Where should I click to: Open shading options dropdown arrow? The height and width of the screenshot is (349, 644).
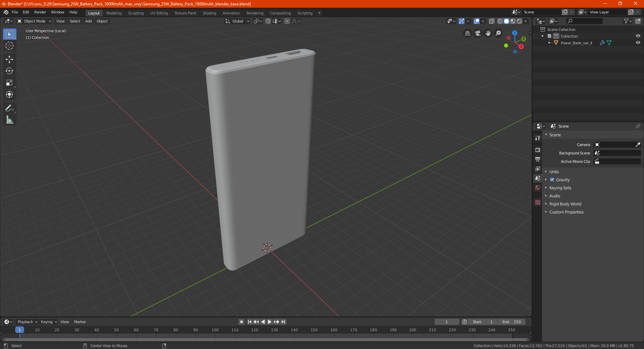coord(526,21)
